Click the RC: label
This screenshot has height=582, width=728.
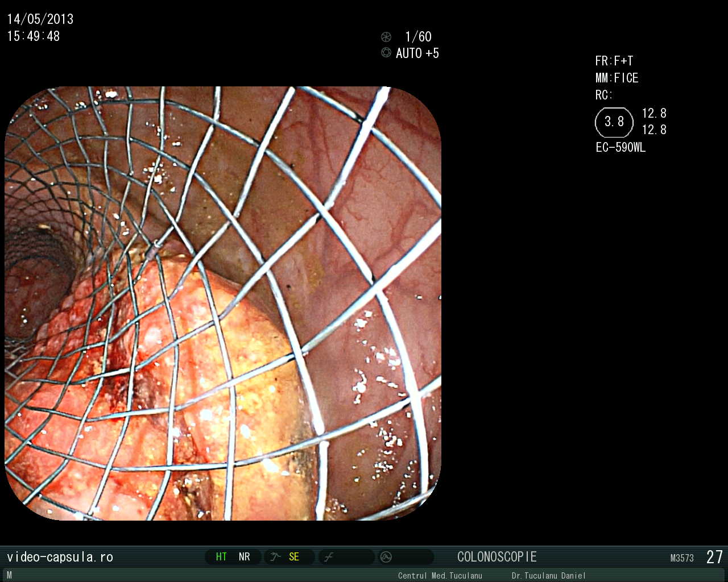click(603, 95)
